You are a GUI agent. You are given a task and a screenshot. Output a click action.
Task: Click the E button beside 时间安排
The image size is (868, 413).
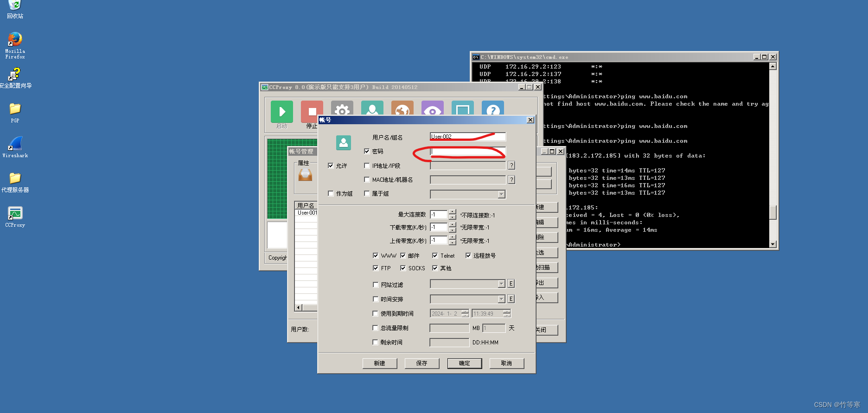511,299
